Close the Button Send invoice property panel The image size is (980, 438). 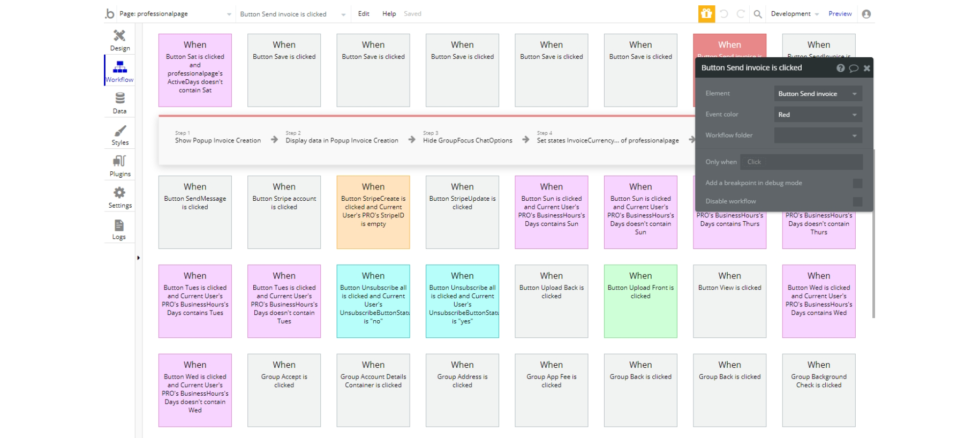pyautogui.click(x=867, y=68)
